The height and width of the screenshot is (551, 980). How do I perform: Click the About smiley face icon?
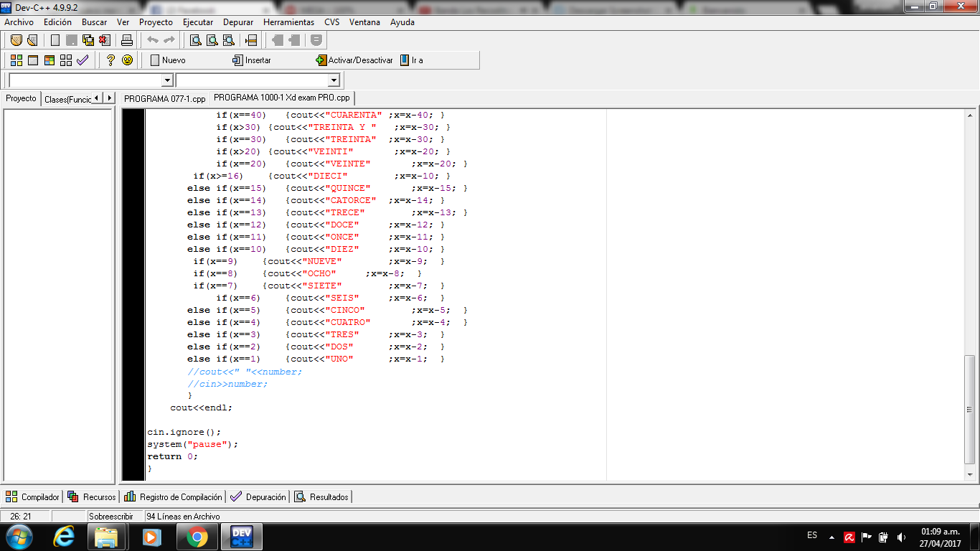coord(127,60)
